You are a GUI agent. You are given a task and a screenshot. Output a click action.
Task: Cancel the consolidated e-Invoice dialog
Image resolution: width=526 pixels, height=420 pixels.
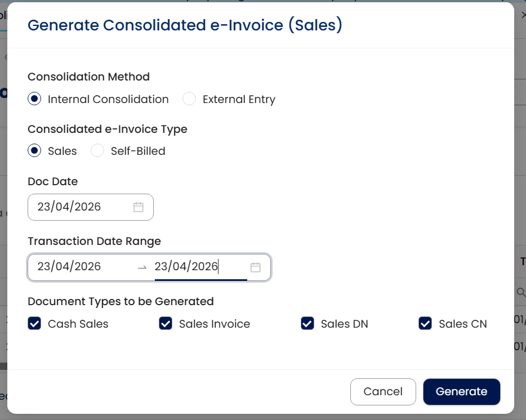[x=383, y=392]
